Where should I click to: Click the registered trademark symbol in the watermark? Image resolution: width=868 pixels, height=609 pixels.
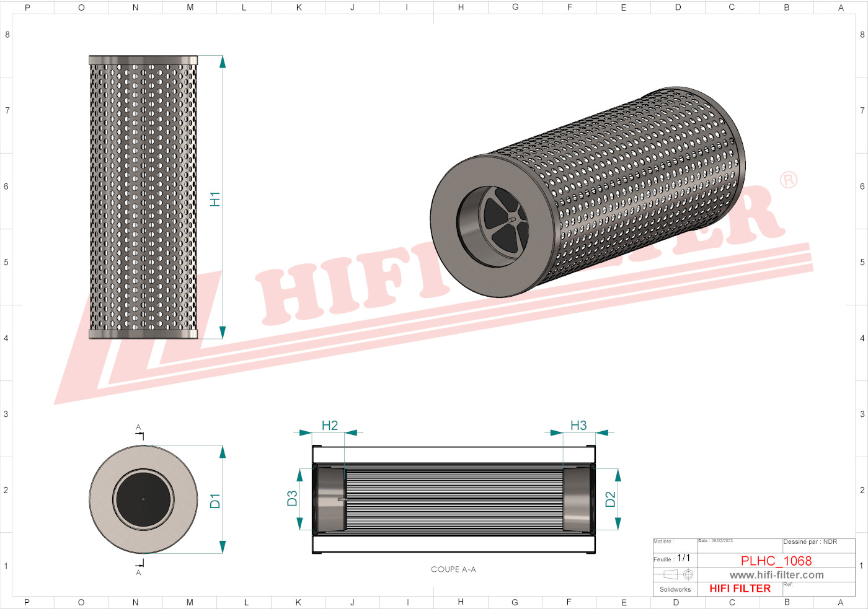pyautogui.click(x=789, y=180)
